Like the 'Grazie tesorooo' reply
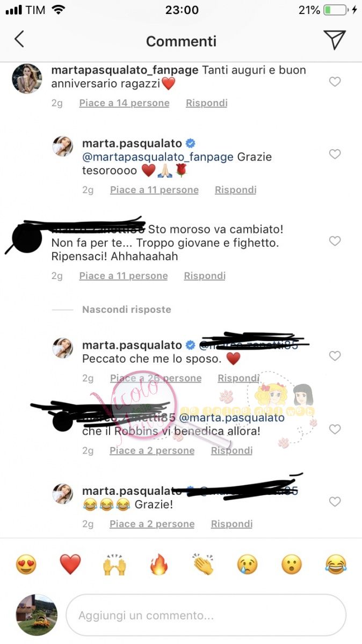Image resolution: width=362 pixels, height=644 pixels. 335,154
